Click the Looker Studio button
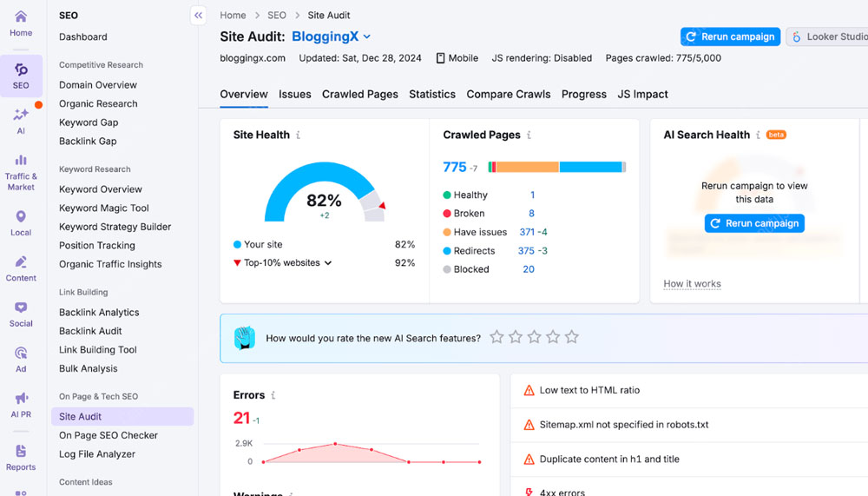Screen dimensions: 868x496 pos(827,36)
